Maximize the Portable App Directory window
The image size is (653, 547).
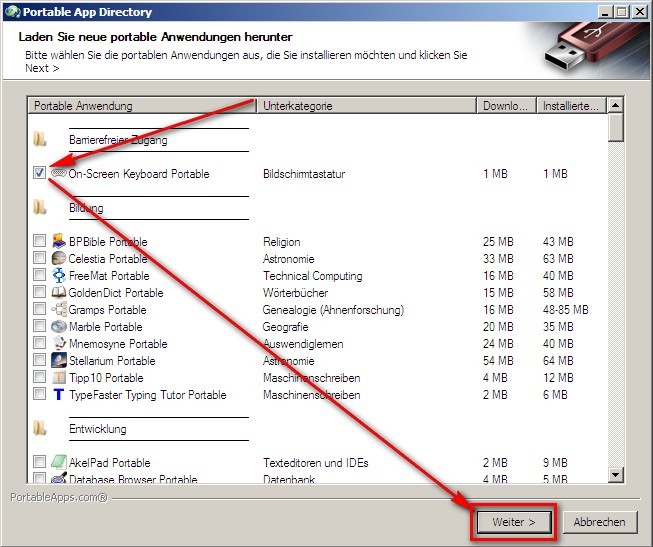pos(622,11)
